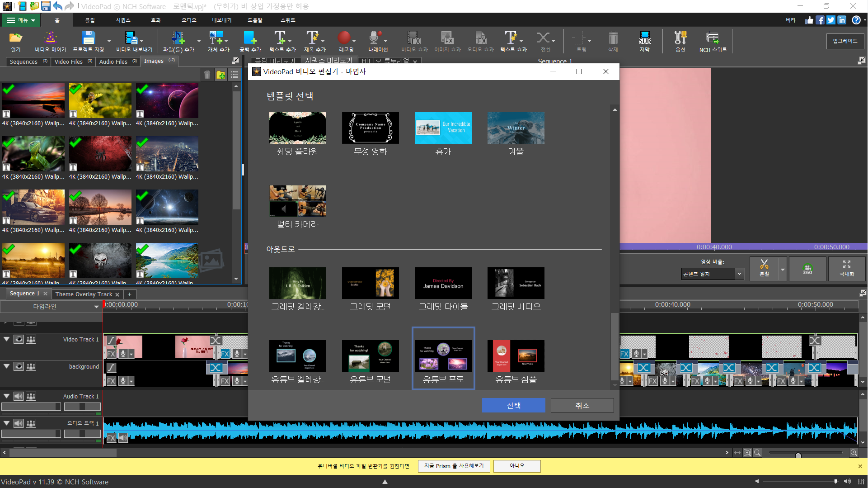Adjust Audio Track 1 volume slider
Viewport: 868px width, 488px height.
point(31,407)
